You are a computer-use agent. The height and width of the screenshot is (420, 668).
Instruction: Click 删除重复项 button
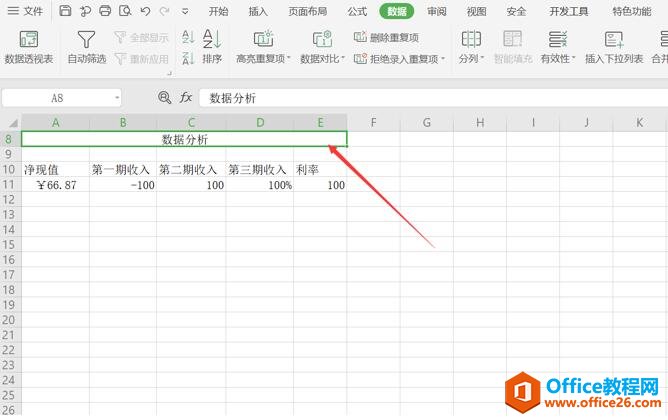click(386, 37)
